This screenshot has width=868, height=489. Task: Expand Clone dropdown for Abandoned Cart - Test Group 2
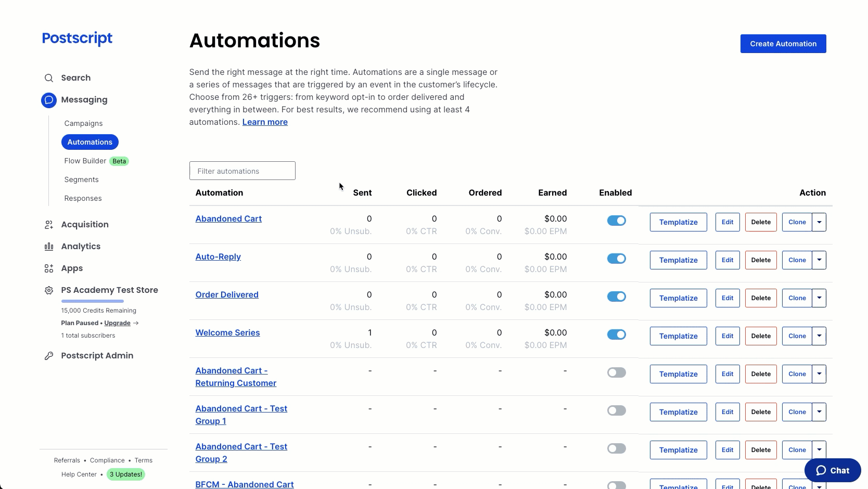coord(819,450)
